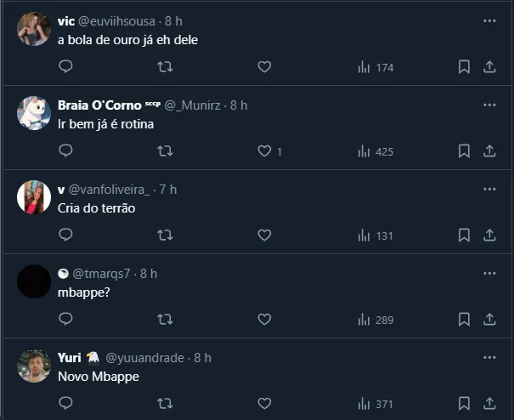This screenshot has width=514, height=420.
Task: Share the 'Cria do terrão' tweet
Action: [x=489, y=236]
